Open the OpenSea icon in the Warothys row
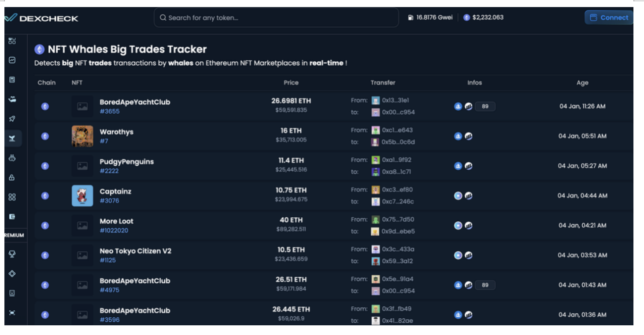Screen dimensions: 644x335 (458, 136)
